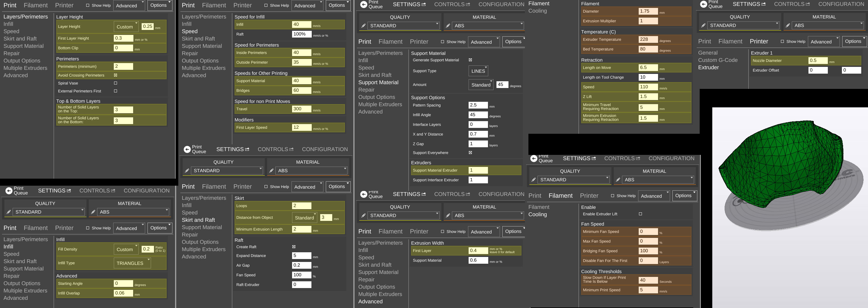Pop out CONTROLS icon above Extruder 1 panel
The width and height of the screenshot is (868, 308).
click(807, 4)
